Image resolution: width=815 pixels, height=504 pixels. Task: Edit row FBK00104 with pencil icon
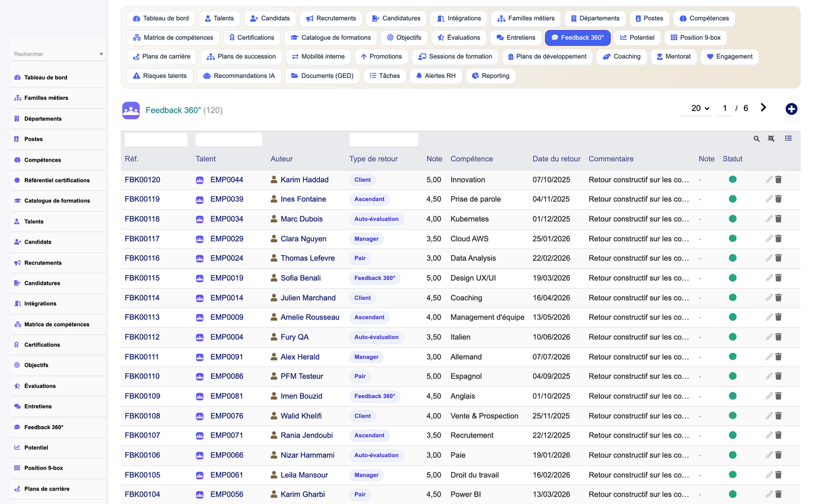point(769,494)
